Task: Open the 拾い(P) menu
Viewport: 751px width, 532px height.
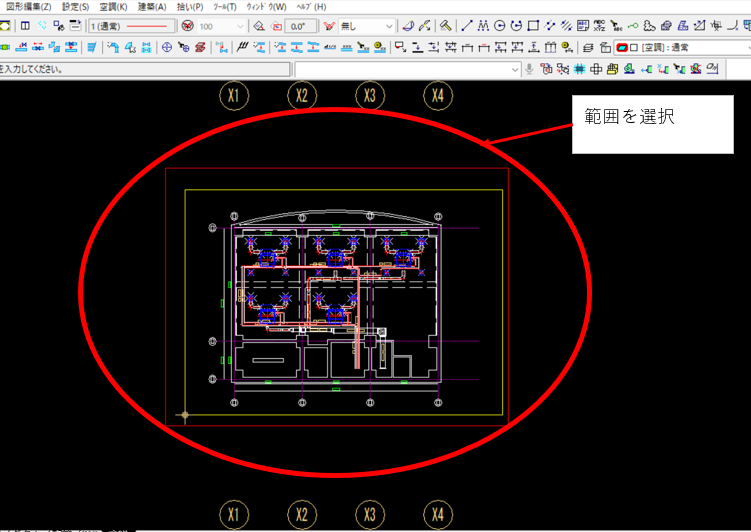Action: coord(190,7)
